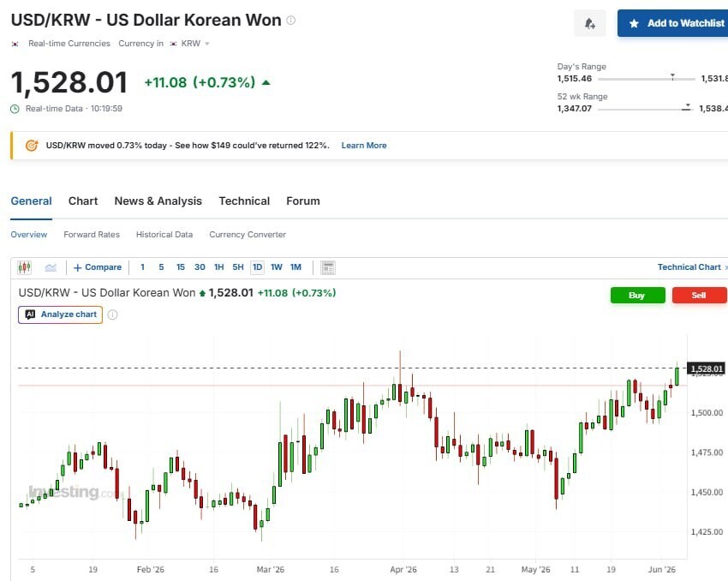Click the Day's Range slider marker
The height and width of the screenshot is (581, 728).
click(672, 76)
